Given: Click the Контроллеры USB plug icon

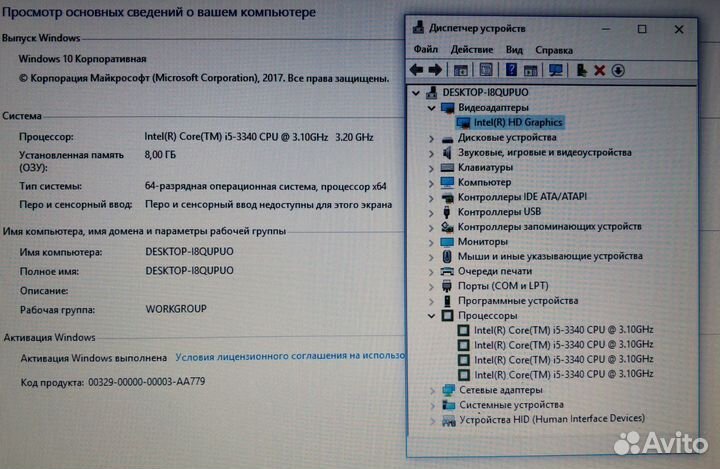Looking at the screenshot, I should 446,212.
